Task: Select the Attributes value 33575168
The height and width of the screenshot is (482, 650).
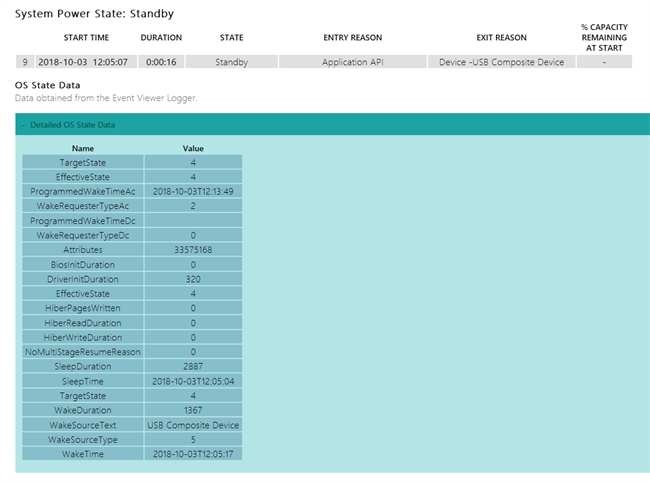Action: pos(193,249)
